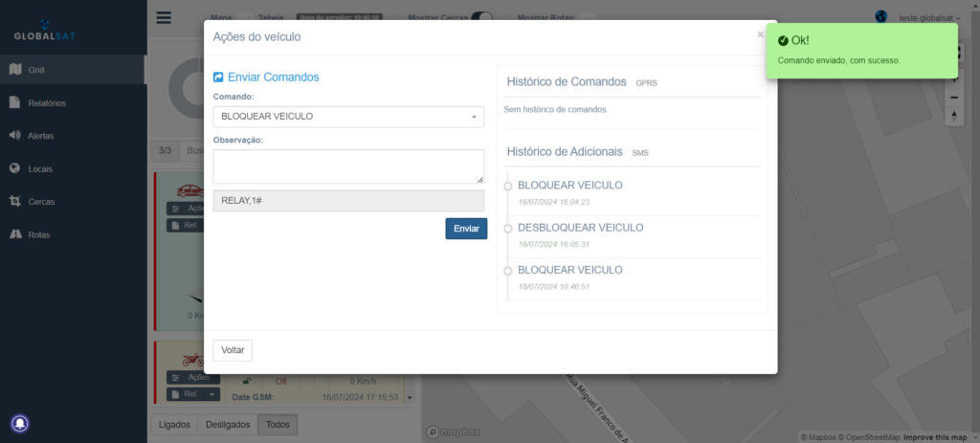Click the 3/3 vehicle counter
980x443 pixels.
tap(165, 151)
